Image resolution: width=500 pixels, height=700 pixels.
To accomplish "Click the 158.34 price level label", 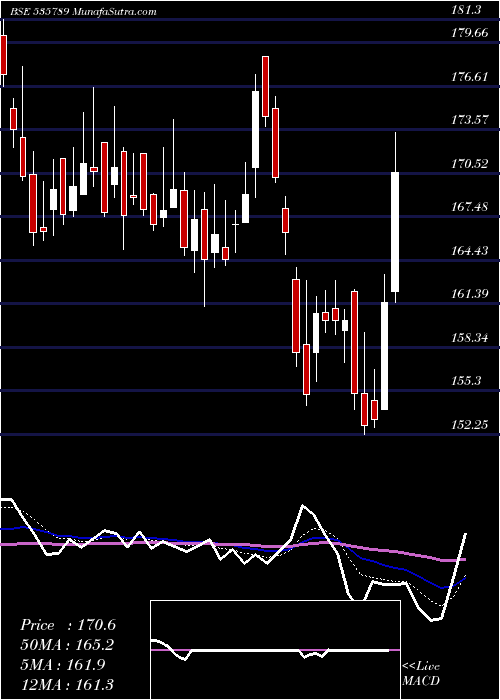I will 469,338.
